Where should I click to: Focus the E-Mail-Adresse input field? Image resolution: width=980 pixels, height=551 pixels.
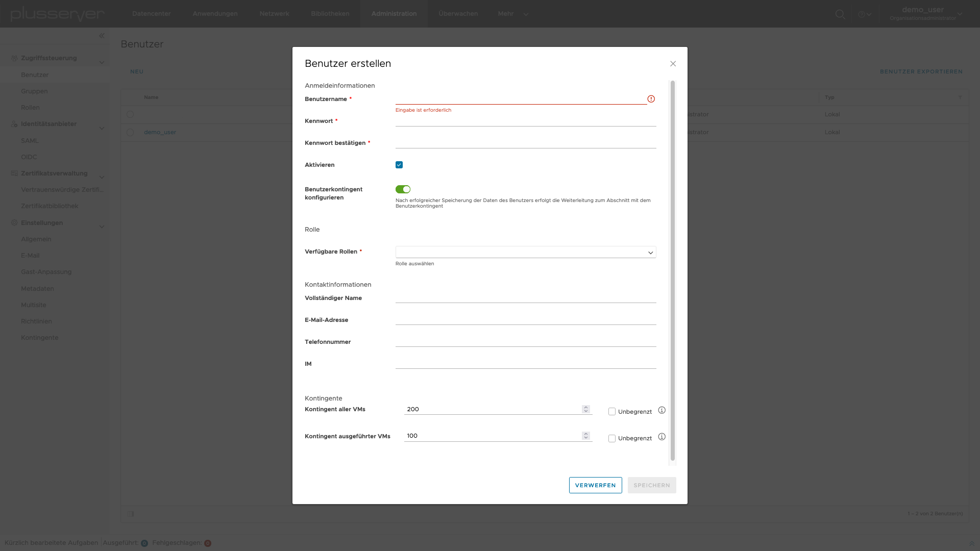pos(526,319)
